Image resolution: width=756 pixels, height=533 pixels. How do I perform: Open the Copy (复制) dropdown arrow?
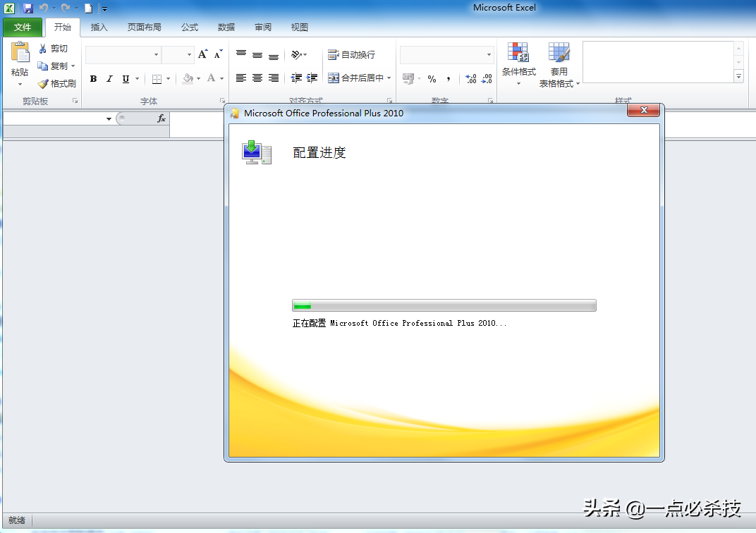point(73,66)
